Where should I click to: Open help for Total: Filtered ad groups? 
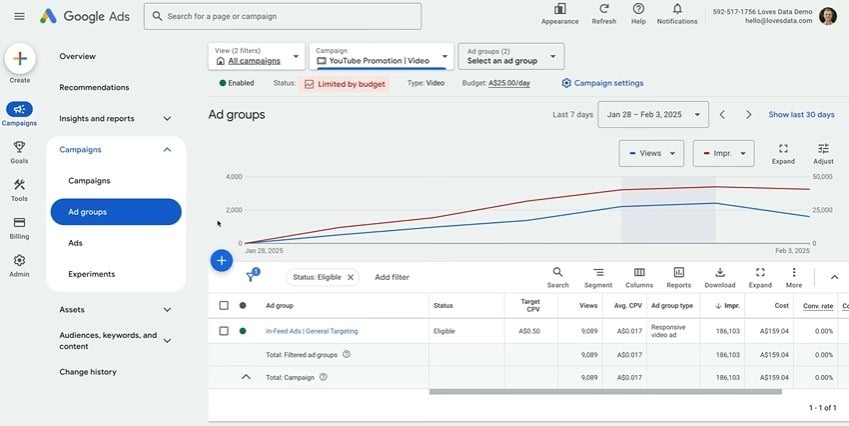click(x=347, y=355)
